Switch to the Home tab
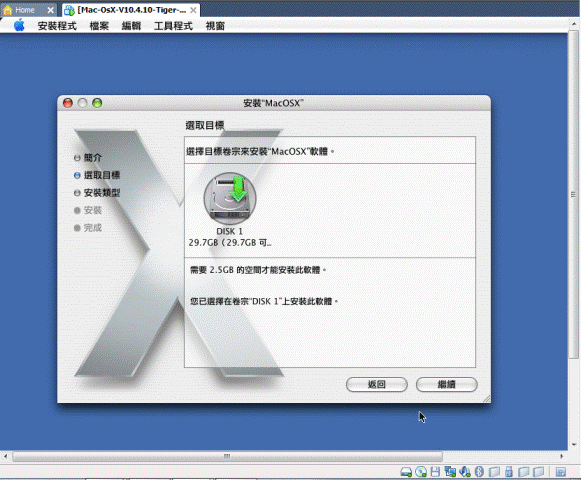This screenshot has width=581, height=480. tap(24, 10)
